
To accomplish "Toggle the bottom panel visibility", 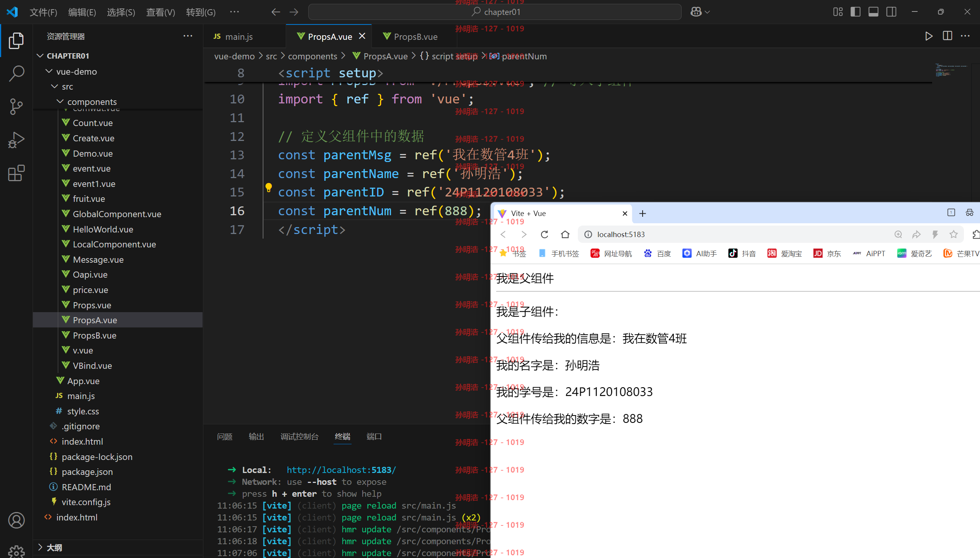I will [874, 12].
